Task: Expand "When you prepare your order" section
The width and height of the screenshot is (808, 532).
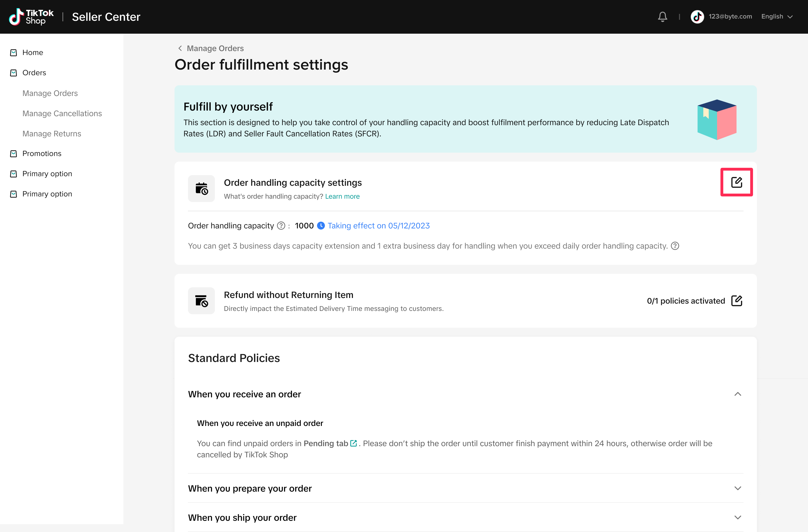Action: pos(738,489)
